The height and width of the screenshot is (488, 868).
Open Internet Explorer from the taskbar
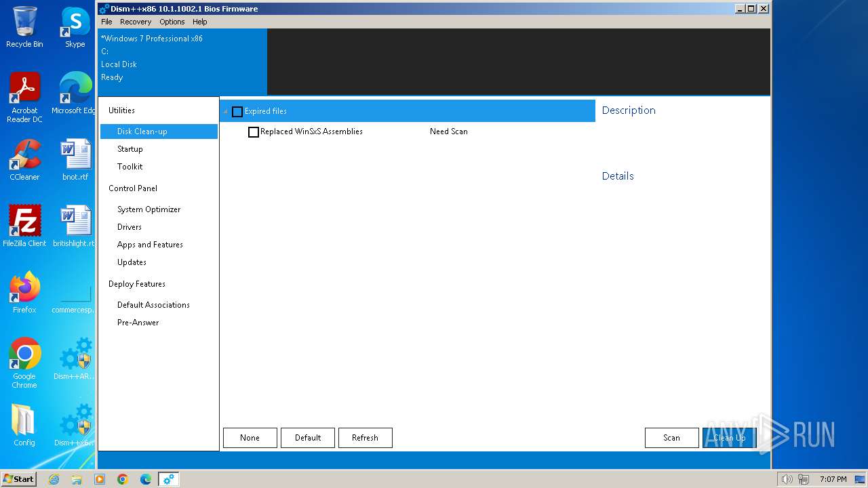(54, 479)
